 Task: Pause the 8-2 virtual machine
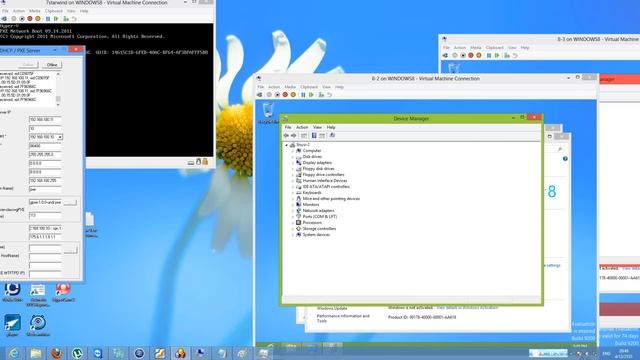303,95
